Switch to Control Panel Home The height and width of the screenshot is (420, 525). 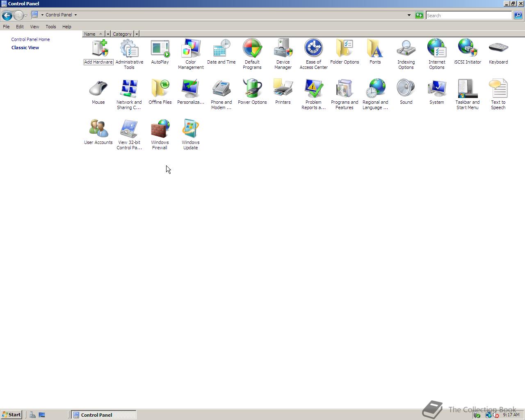click(30, 39)
